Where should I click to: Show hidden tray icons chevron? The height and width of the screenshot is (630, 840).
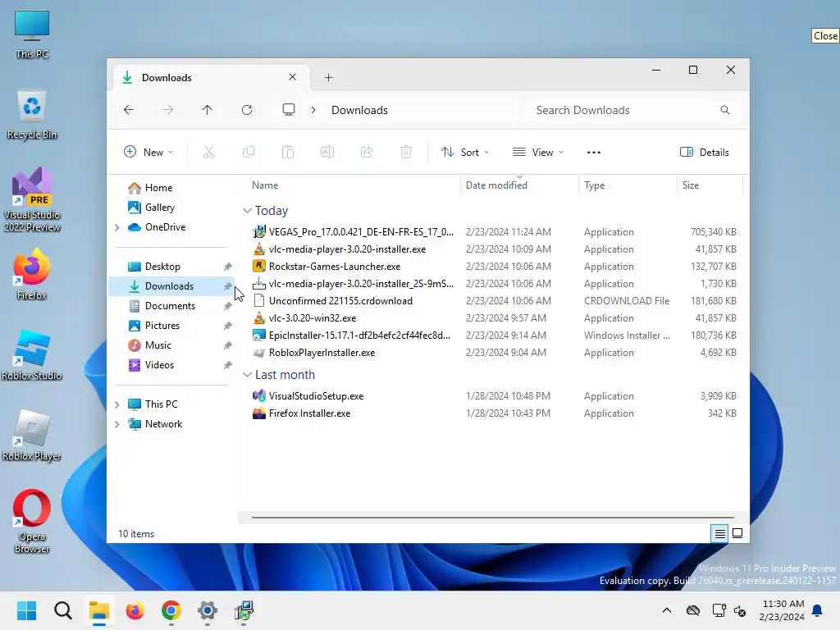[x=667, y=610]
